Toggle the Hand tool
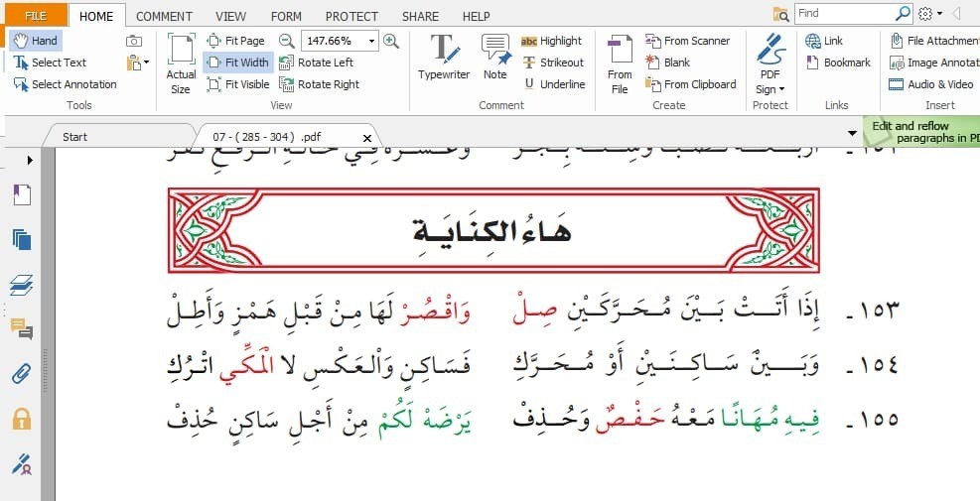 (x=35, y=41)
